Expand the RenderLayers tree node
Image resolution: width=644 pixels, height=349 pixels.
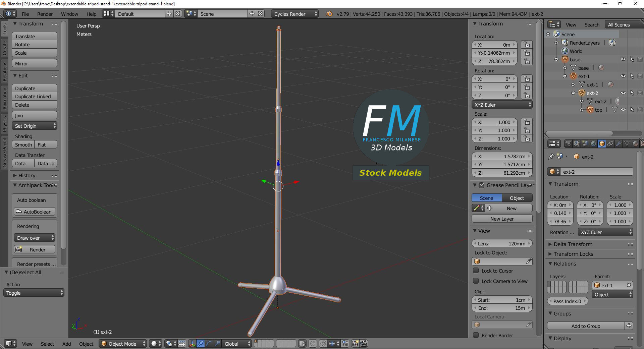pyautogui.click(x=556, y=43)
